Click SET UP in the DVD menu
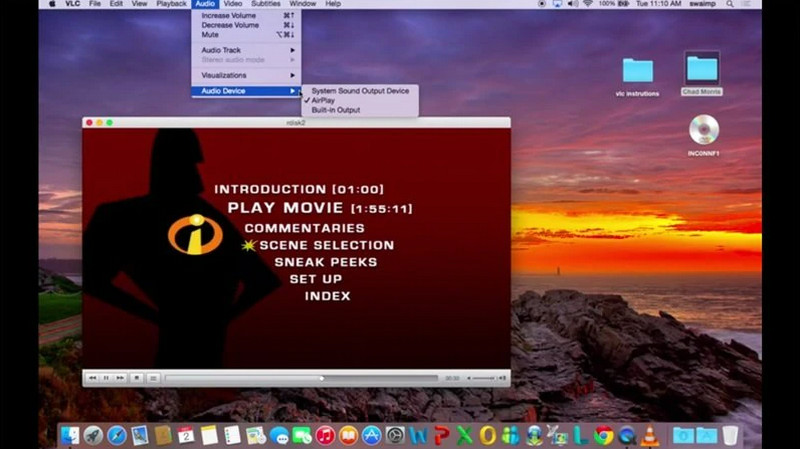 pos(316,279)
